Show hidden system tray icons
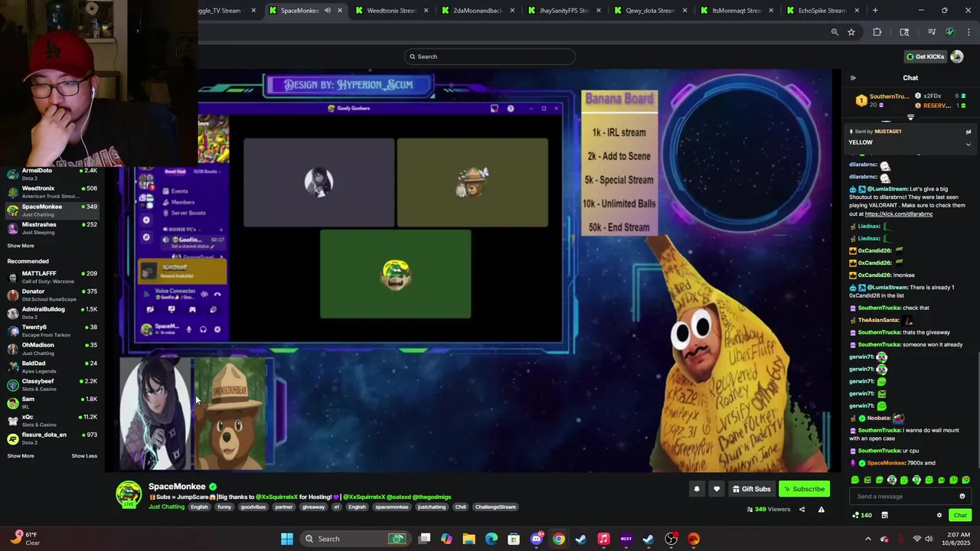980x551 pixels. click(868, 539)
